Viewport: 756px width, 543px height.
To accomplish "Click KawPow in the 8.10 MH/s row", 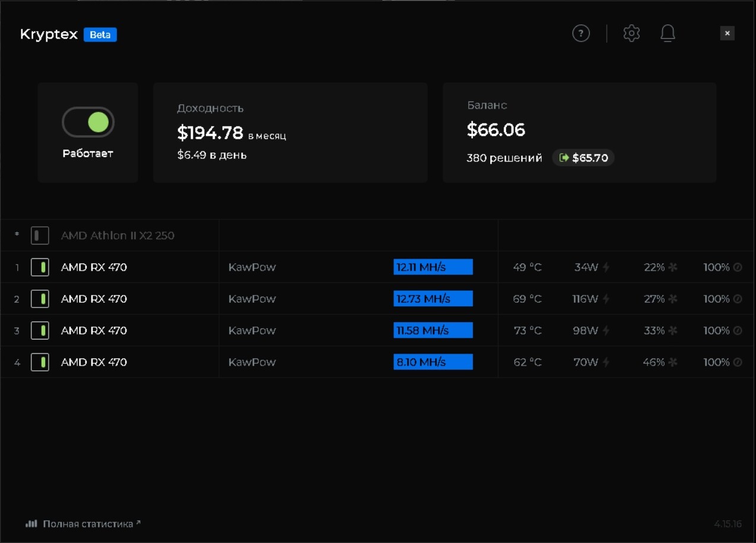I will click(x=252, y=362).
